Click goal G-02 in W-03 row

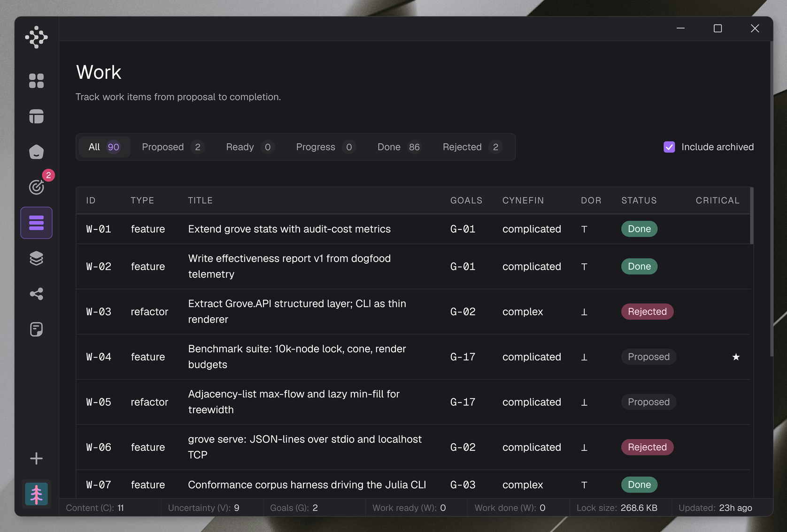point(463,312)
